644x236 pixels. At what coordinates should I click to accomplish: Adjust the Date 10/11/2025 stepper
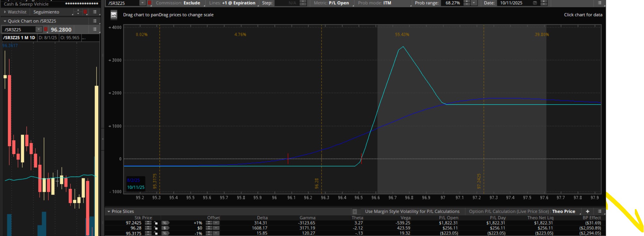pos(544,3)
